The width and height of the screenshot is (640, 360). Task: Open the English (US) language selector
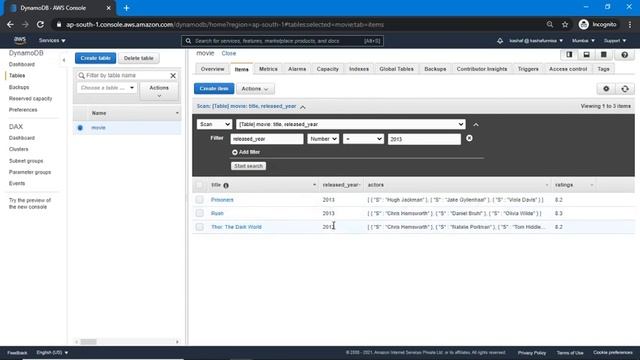tap(52, 353)
